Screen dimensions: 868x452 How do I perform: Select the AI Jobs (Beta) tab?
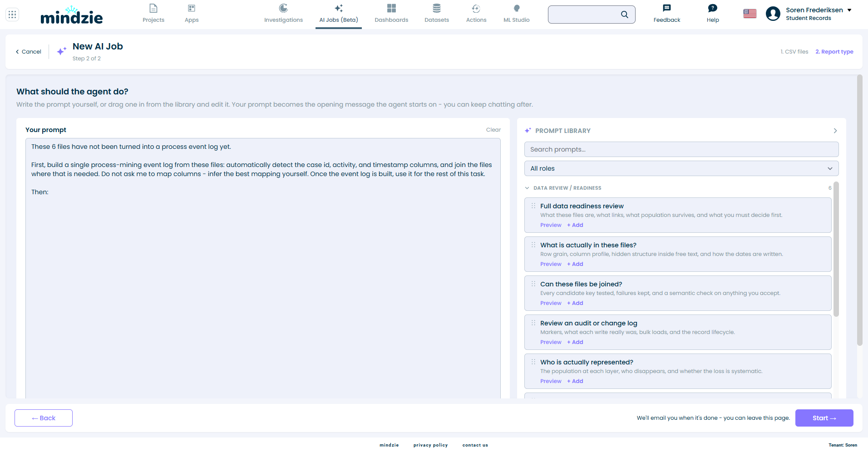[339, 14]
